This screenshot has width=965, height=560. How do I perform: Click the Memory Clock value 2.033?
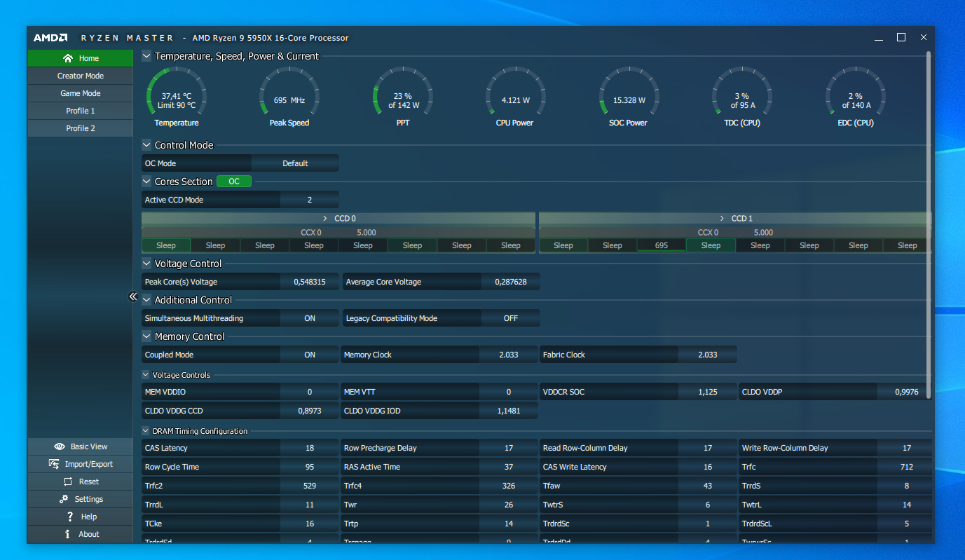[509, 355]
